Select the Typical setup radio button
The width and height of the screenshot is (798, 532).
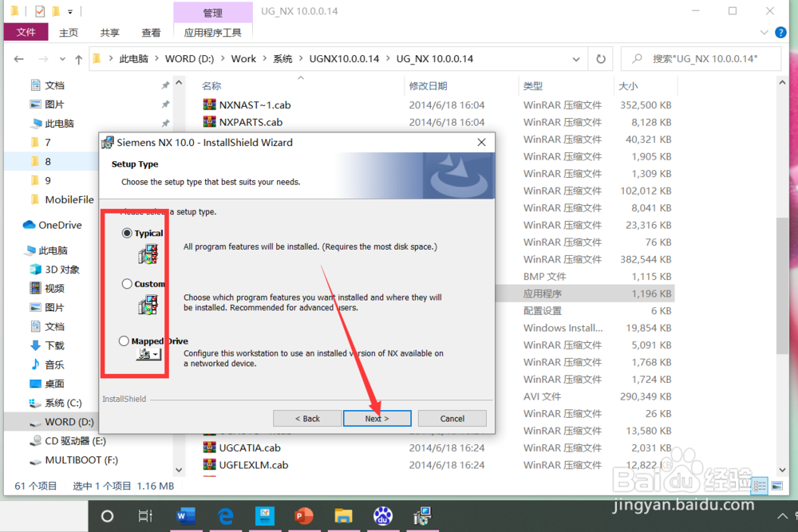tap(127, 233)
